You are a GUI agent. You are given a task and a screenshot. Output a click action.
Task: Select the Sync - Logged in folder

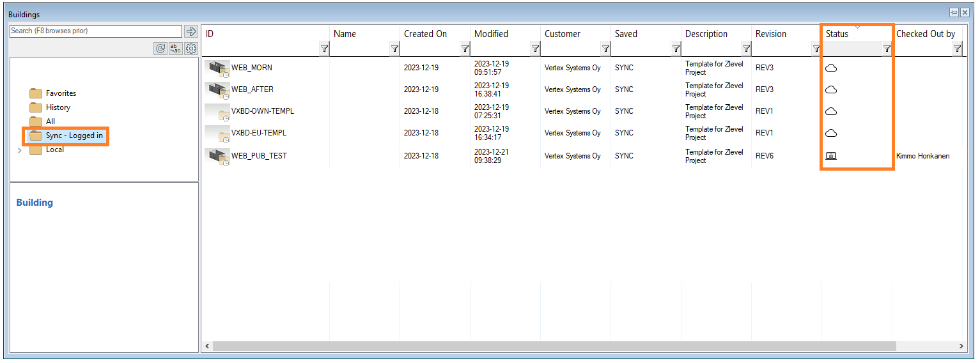[66, 135]
